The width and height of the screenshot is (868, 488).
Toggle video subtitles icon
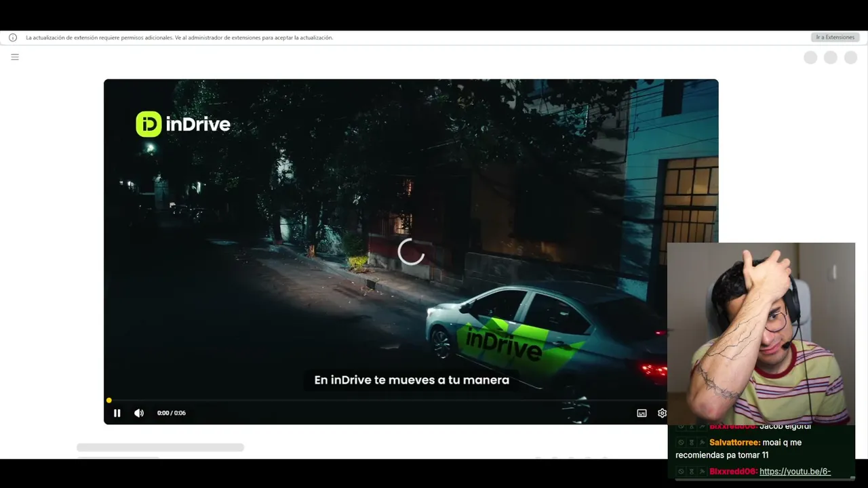[642, 413]
